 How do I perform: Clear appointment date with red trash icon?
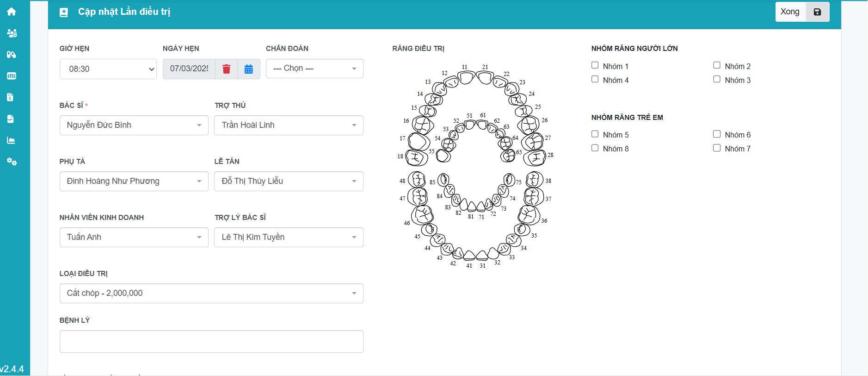(226, 69)
